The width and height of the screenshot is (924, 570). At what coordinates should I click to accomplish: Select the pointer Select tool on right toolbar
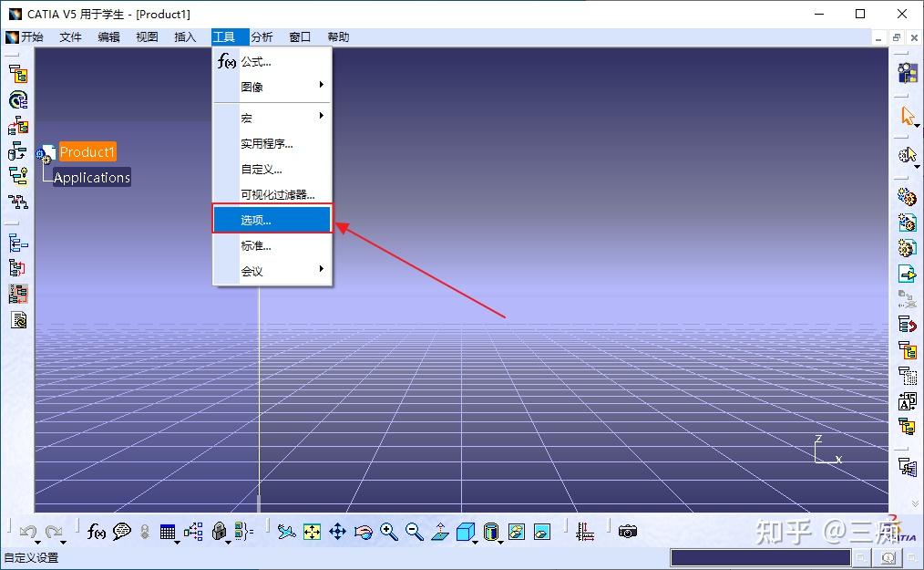[x=909, y=115]
